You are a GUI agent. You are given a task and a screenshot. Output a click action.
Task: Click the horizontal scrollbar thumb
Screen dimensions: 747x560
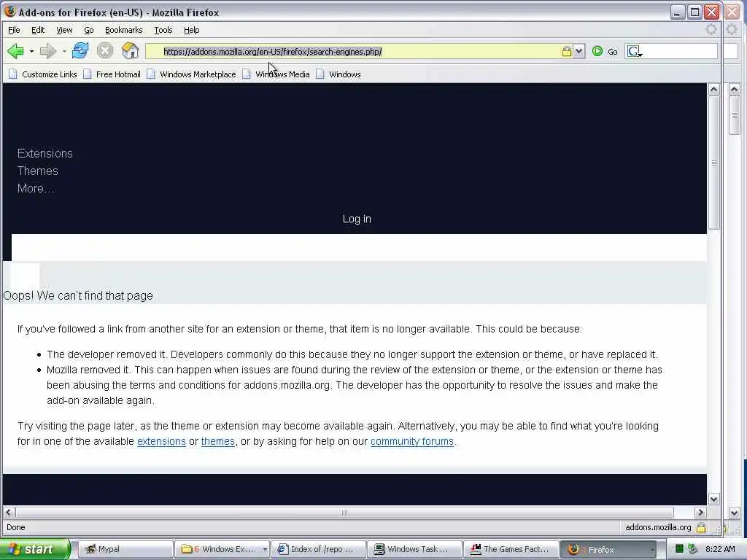[x=344, y=513]
